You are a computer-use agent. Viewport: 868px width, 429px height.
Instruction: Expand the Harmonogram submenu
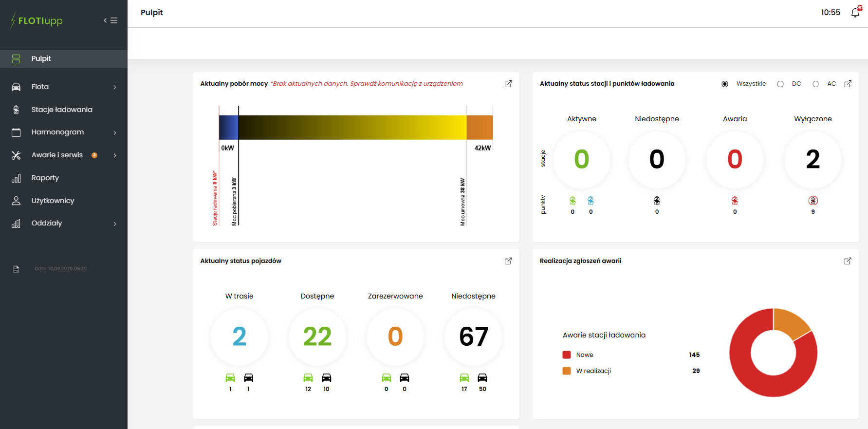tap(115, 132)
